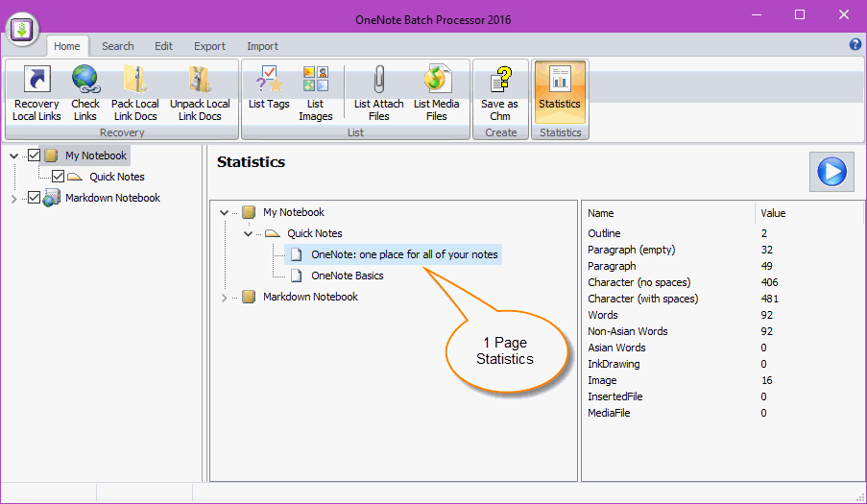
Task: Select Quick Notes in left tree
Action: click(x=117, y=177)
